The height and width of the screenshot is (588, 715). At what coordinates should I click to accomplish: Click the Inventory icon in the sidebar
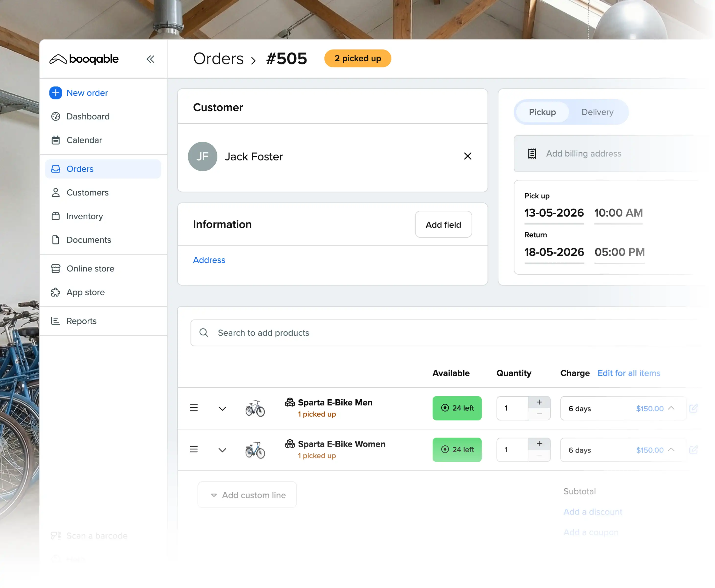click(x=56, y=216)
